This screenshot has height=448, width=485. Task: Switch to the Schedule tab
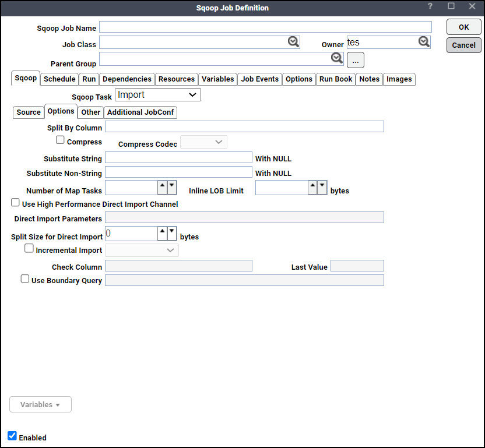click(59, 79)
